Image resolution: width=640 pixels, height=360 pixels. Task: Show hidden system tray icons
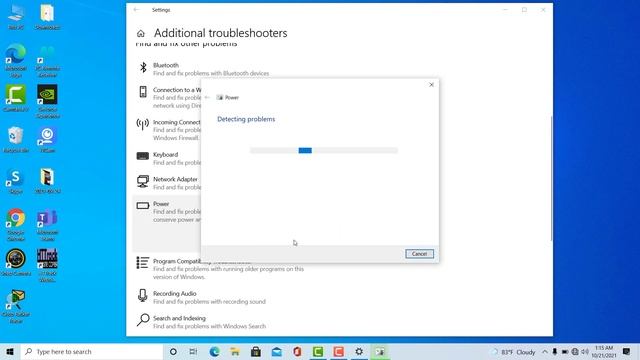pyautogui.click(x=545, y=351)
